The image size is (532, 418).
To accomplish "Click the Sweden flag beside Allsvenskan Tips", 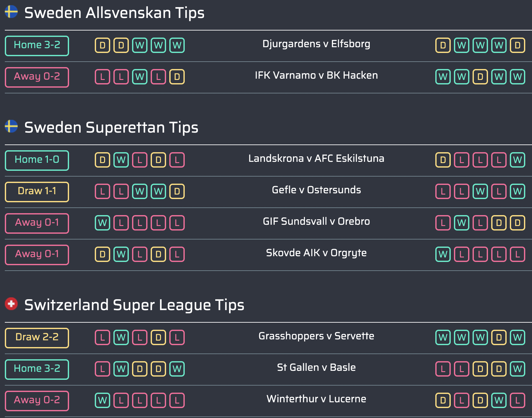I will coord(11,12).
